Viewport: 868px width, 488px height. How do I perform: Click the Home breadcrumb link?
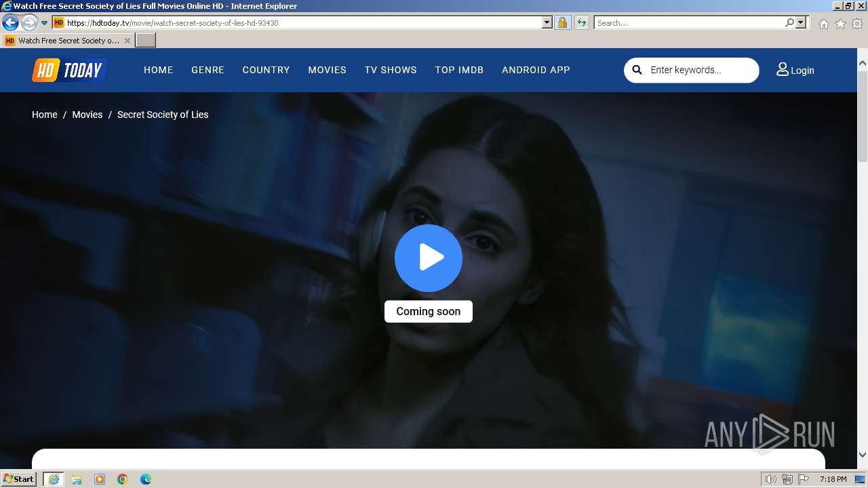(45, 115)
